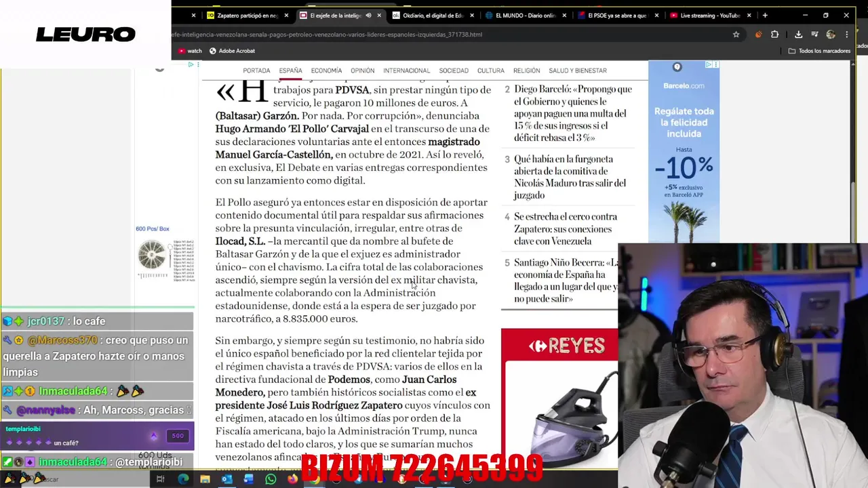Viewport: 868px width, 488px height.
Task: Mute audio on the exjefe inteligencia tab
Action: click(368, 16)
